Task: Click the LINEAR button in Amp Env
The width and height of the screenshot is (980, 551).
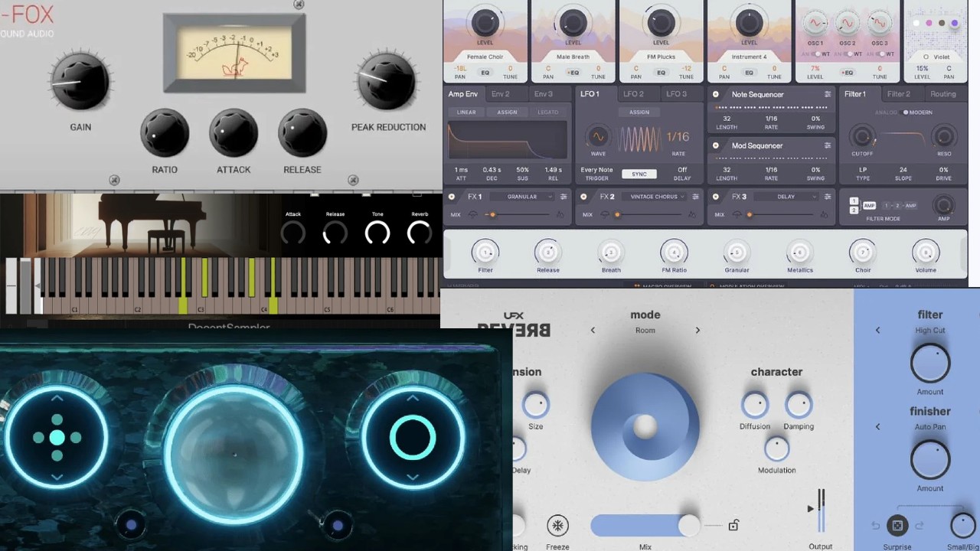Action: [x=466, y=112]
